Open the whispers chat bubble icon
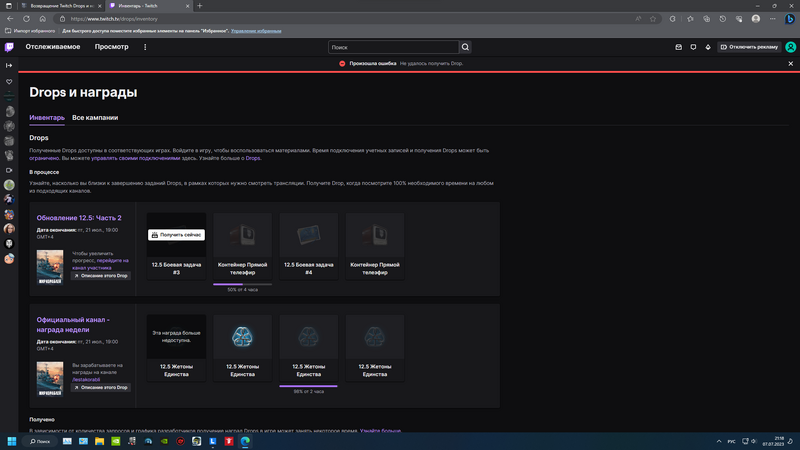Image resolution: width=800 pixels, height=450 pixels. (693, 47)
